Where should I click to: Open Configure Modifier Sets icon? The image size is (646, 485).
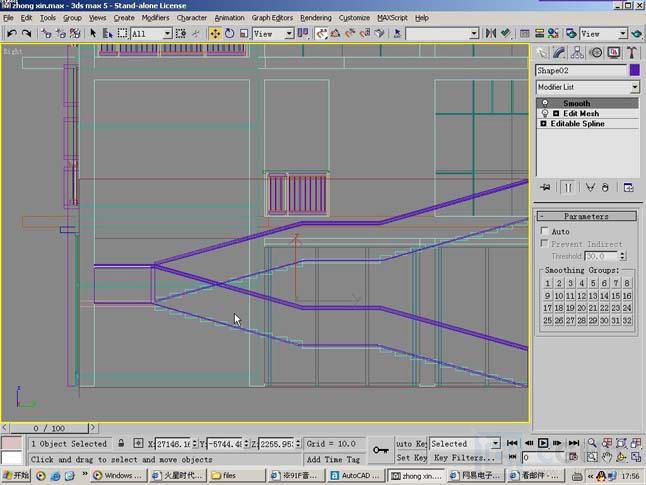[628, 187]
